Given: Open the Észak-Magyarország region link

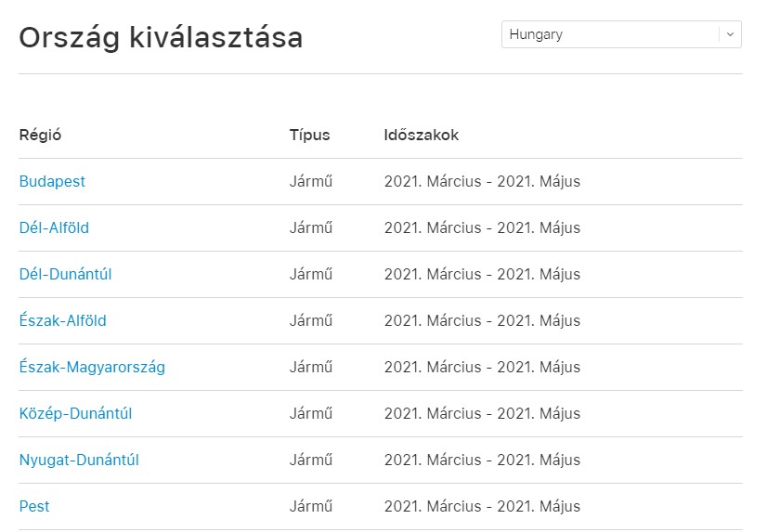Looking at the screenshot, I should (92, 368).
